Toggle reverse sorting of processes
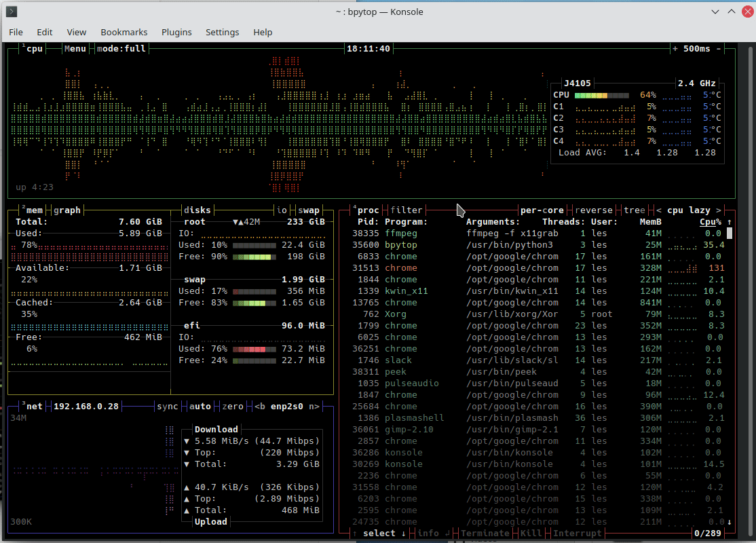Screen dimensions: 756x543 tap(594, 210)
